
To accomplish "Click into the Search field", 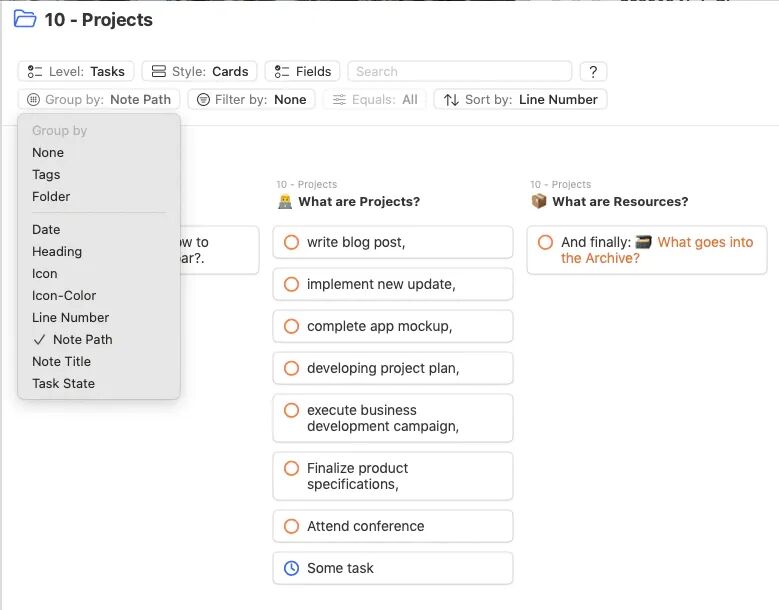I will [x=460, y=72].
